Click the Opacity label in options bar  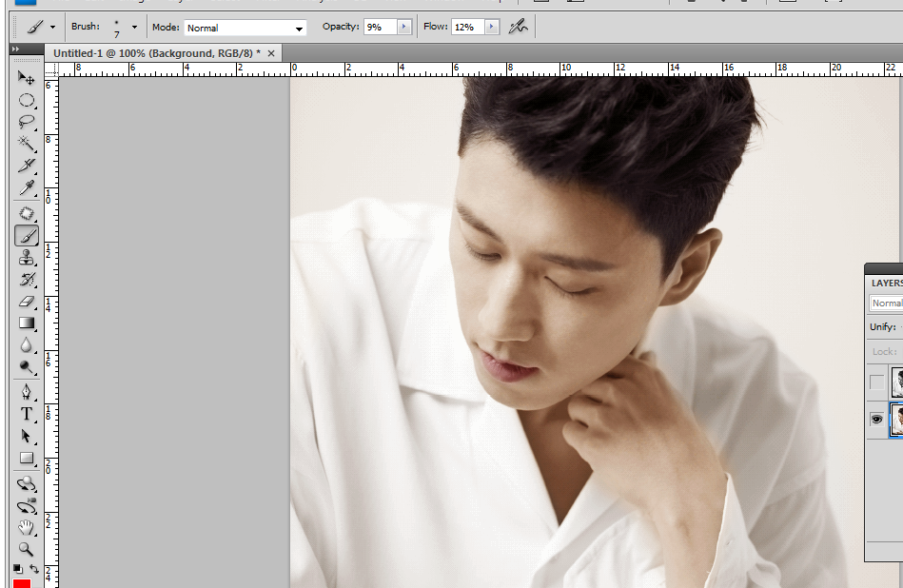341,27
